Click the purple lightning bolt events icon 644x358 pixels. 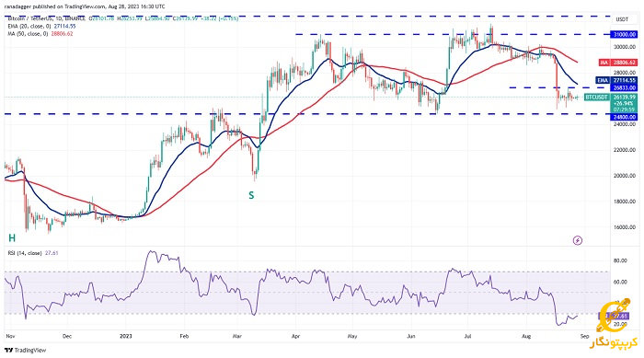(578, 240)
